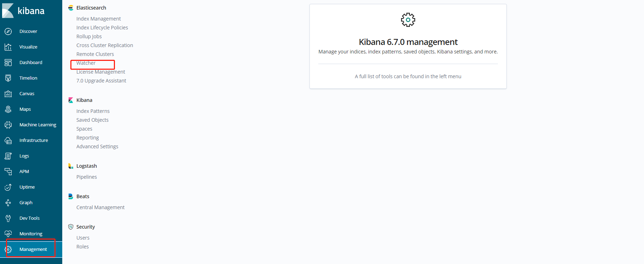Click the Logstash section logo icon

71,166
